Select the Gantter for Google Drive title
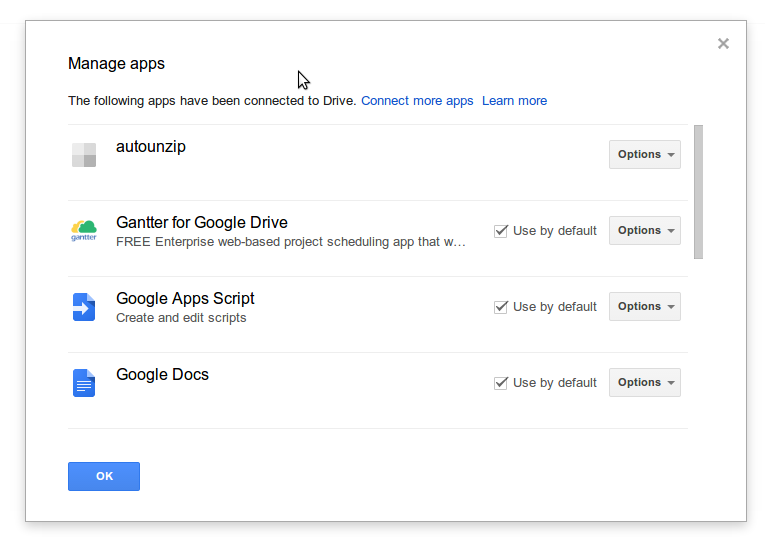 tap(202, 223)
